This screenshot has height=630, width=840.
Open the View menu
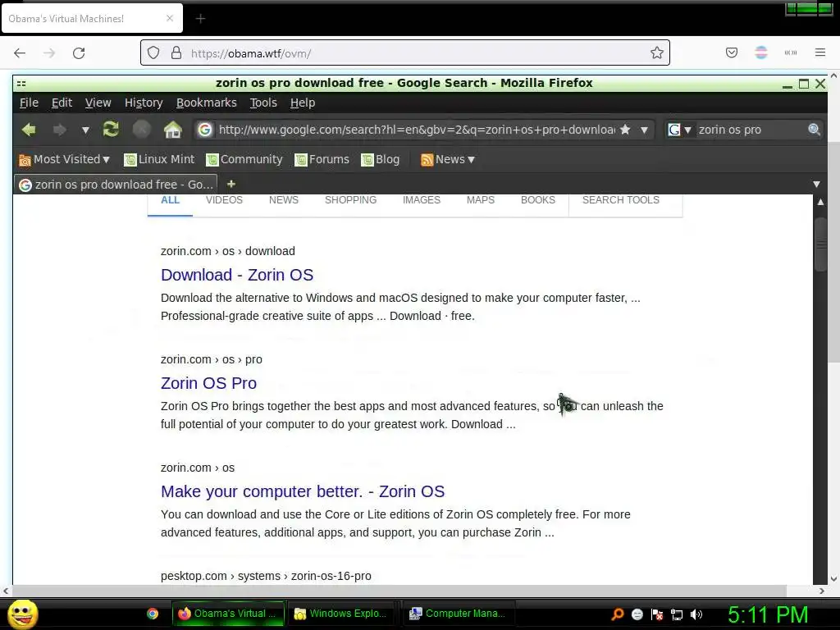(x=98, y=103)
